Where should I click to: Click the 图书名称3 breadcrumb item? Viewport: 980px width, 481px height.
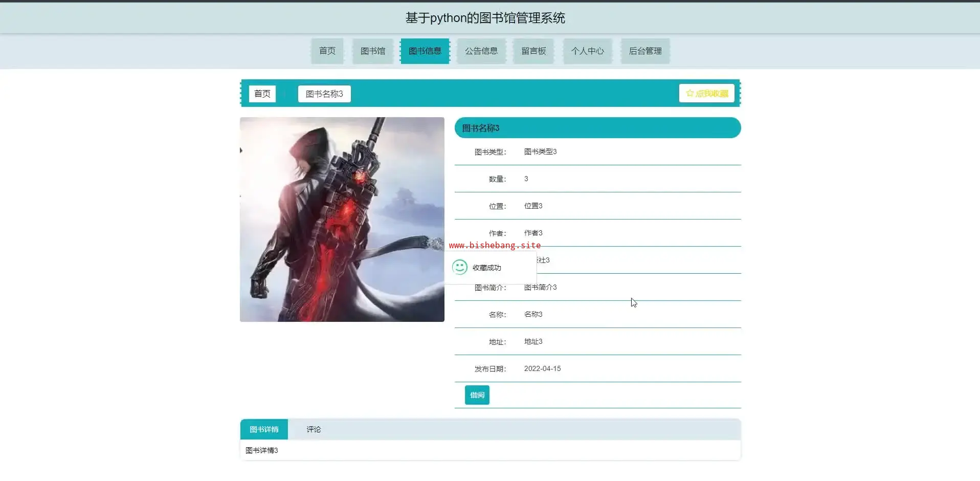(324, 94)
